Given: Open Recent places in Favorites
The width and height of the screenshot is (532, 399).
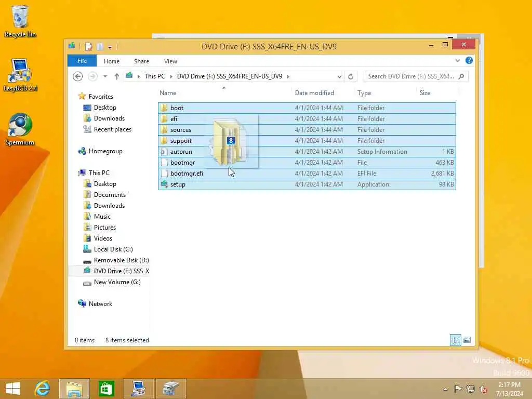Looking at the screenshot, I should click(x=108, y=129).
